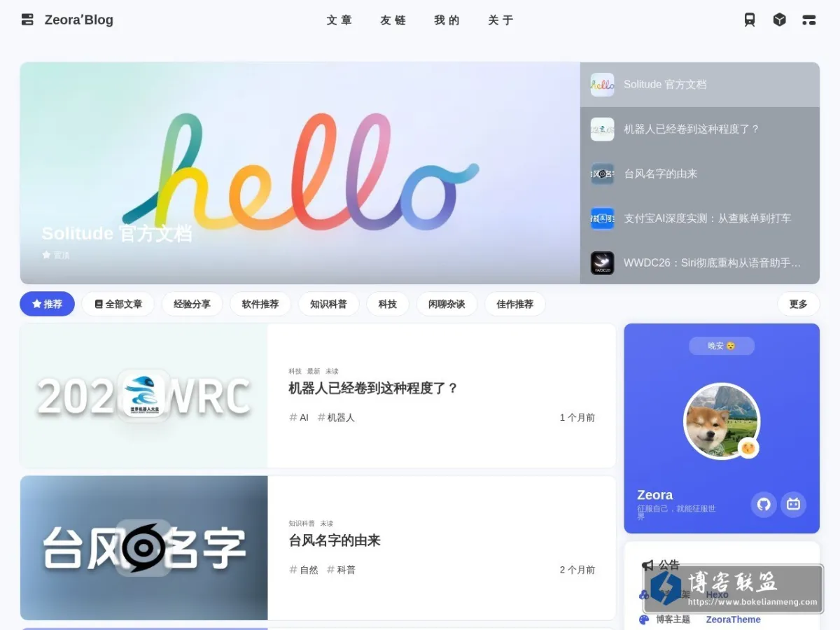
Task: Open the 关于 menu
Action: click(x=500, y=20)
